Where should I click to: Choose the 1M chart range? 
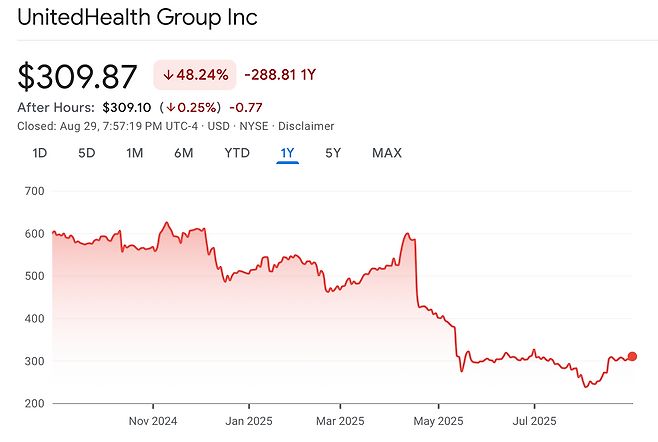pos(135,153)
